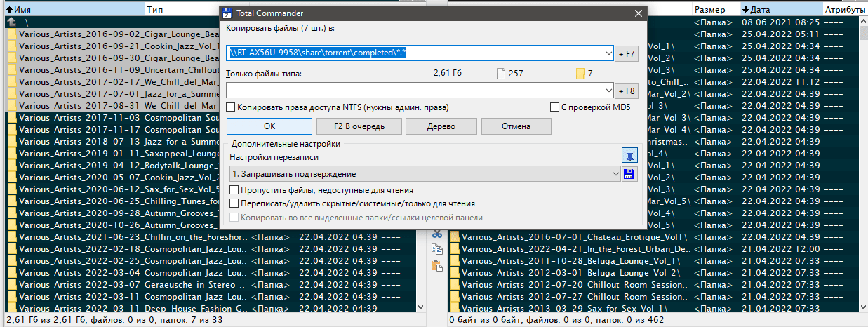This screenshot has width=868, height=327.
Task: Click folder icon of 2016-09-21_Cookin_Jazz
Action: [12, 46]
